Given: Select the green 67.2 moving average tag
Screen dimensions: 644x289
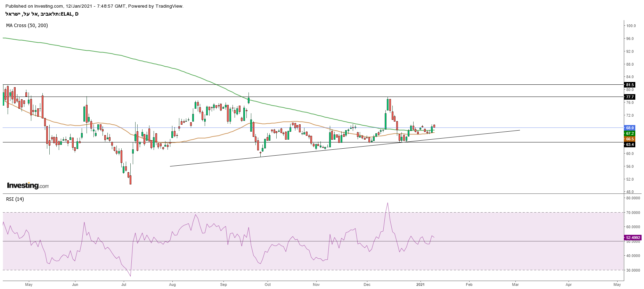Looking at the screenshot, I should (x=630, y=133).
